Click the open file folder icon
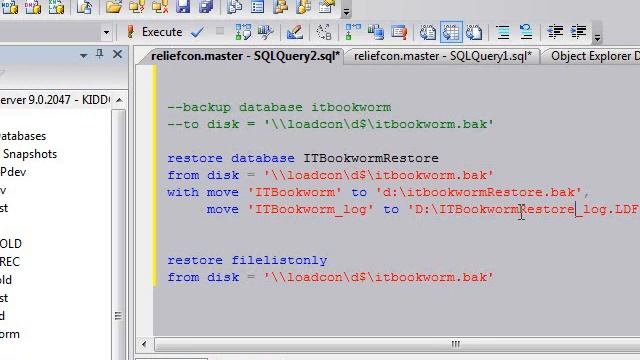This screenshot has height=360, width=640. tap(113, 7)
